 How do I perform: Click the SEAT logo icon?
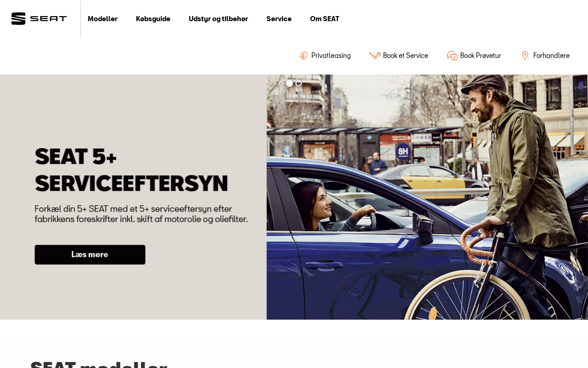tap(18, 19)
